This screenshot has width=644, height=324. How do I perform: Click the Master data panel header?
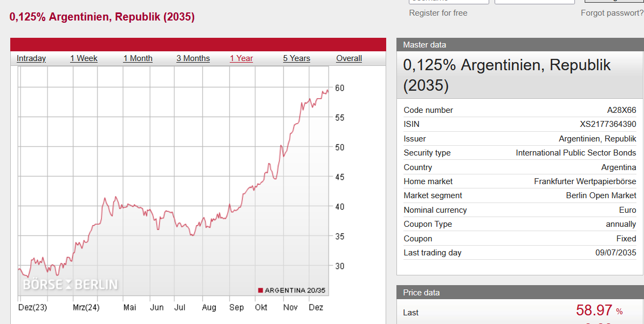click(520, 45)
